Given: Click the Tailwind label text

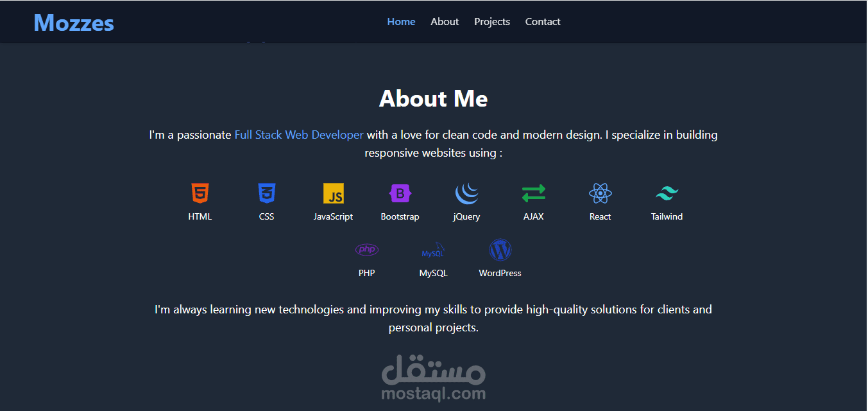Looking at the screenshot, I should point(667,216).
